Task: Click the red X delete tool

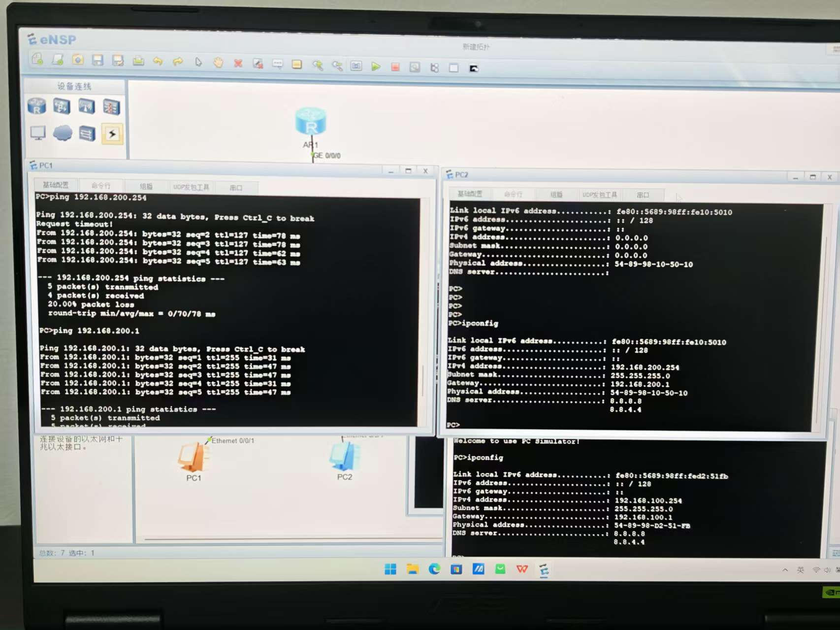Action: click(x=238, y=63)
